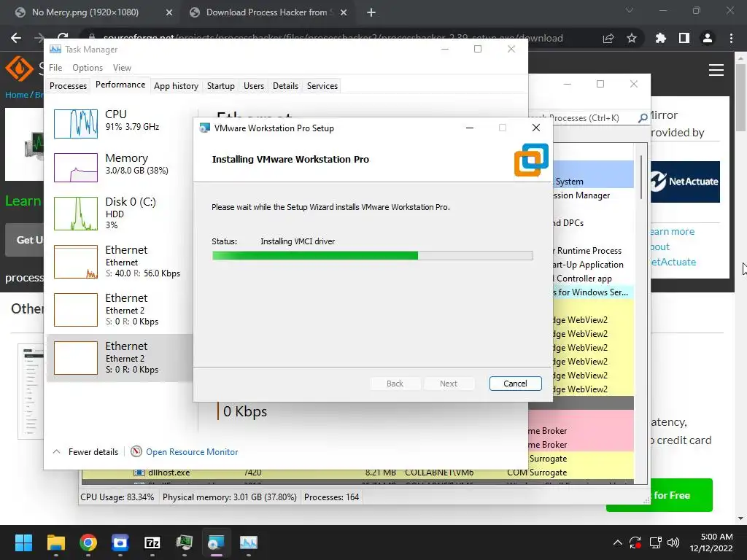Show hidden system tray icons

[617, 542]
